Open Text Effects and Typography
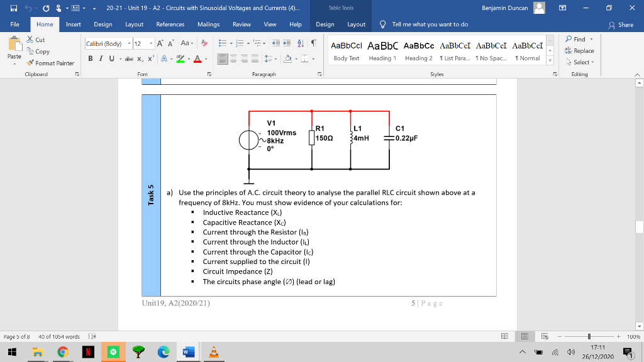Screen dimensions: 644x362 [x=164, y=58]
